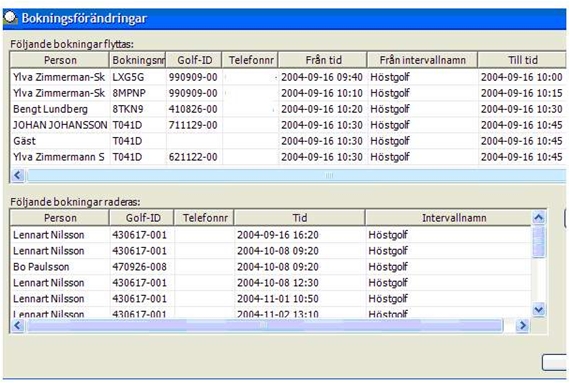
Task: Click the deleted bookings horizontal scrollbar thumb
Action: [x=265, y=325]
